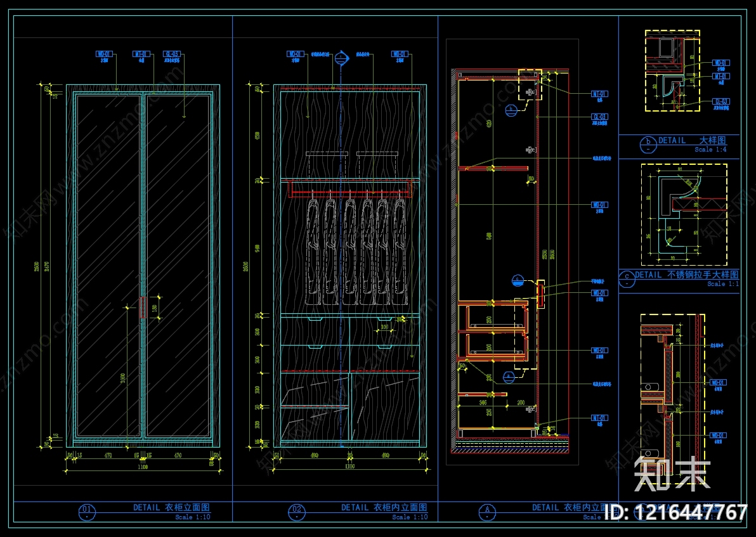Click the Scale 1:1 label
756x537 pixels.
(x=723, y=284)
